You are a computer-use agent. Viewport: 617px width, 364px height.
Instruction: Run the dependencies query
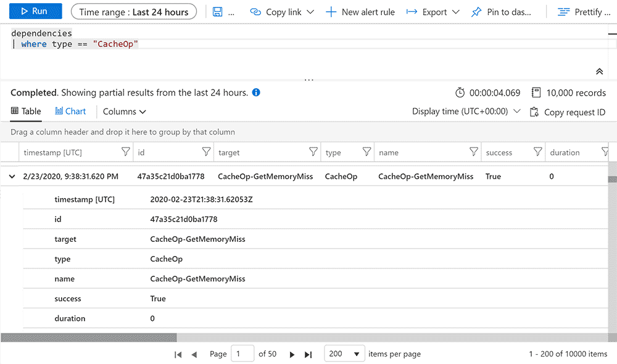point(35,11)
